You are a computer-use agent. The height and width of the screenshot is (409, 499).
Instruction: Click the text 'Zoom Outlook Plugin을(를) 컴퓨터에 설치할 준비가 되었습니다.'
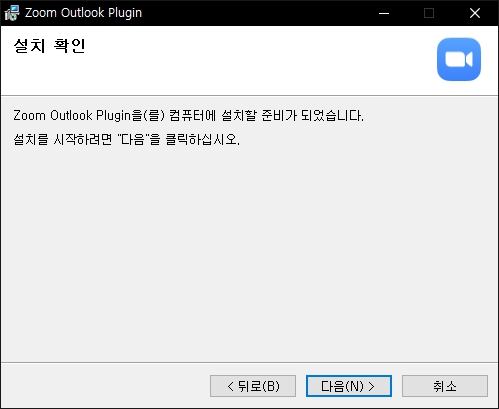click(189, 116)
